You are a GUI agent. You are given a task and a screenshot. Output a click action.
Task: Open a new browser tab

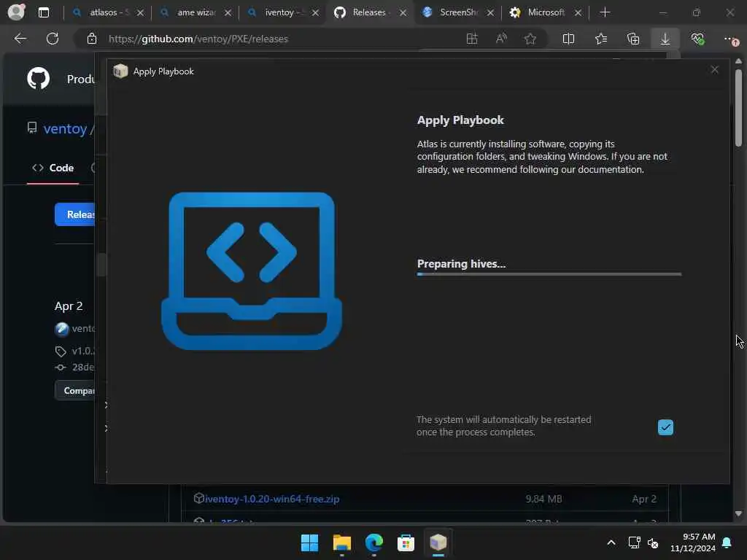click(605, 12)
